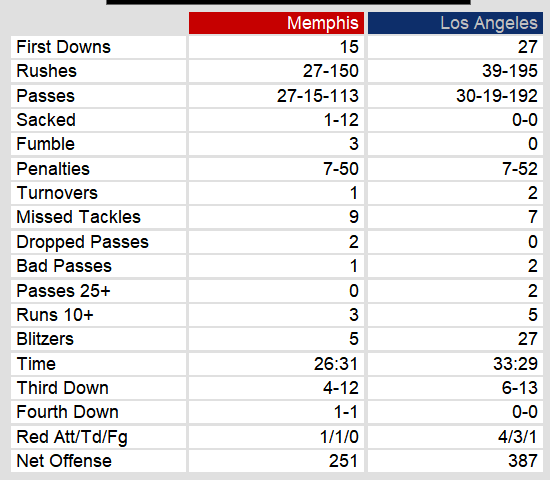Click the Fumble row label

click(46, 144)
